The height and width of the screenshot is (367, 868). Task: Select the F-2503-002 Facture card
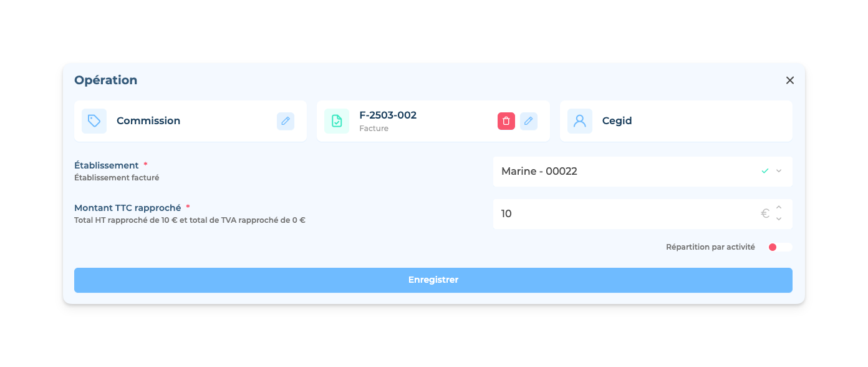433,121
